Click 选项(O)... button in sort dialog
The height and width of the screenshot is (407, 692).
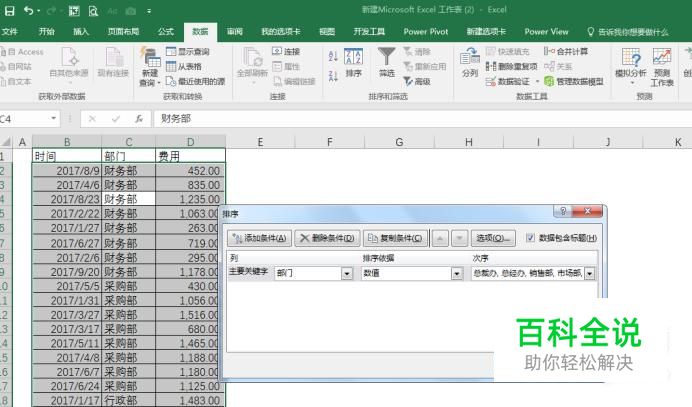(493, 238)
